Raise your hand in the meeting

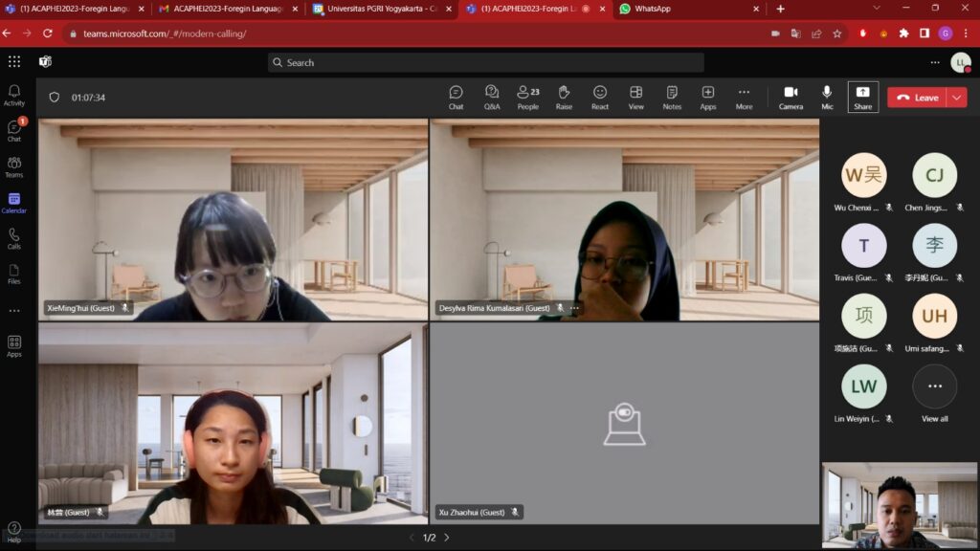pyautogui.click(x=564, y=97)
